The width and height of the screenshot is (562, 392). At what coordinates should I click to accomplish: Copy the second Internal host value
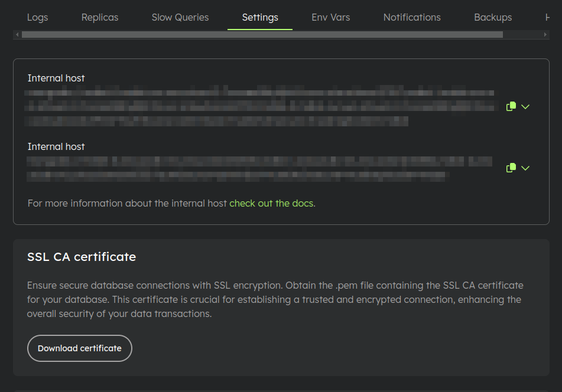tap(511, 168)
